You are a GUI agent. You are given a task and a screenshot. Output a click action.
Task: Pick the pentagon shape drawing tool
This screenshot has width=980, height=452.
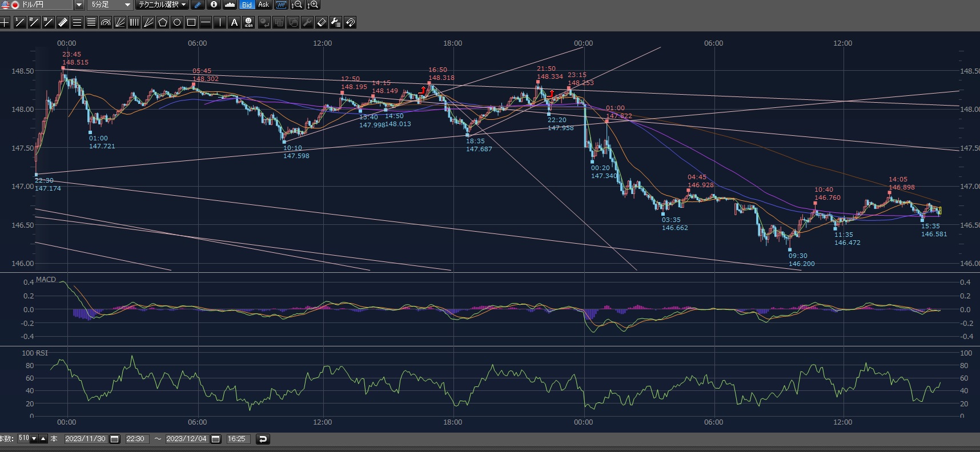pyautogui.click(x=163, y=22)
